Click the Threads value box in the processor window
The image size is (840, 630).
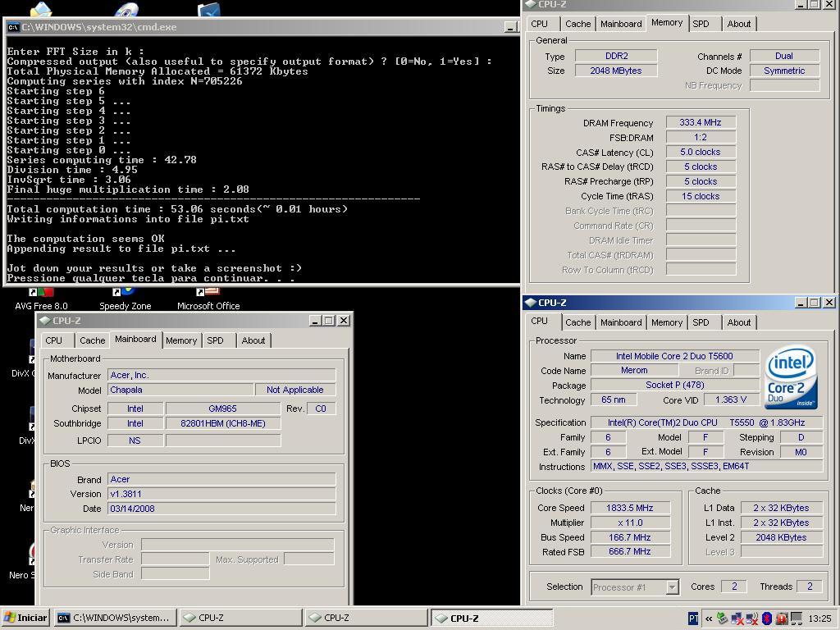810,587
